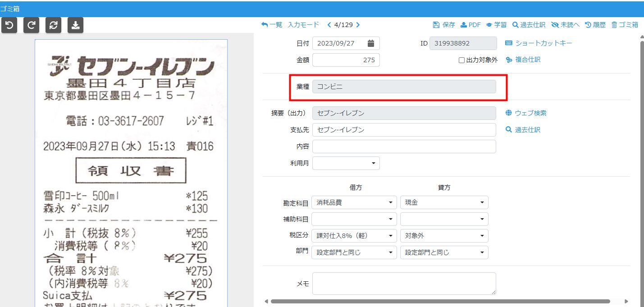Rotate receipt image clockwise
This screenshot has height=307, width=644.
(31, 25)
